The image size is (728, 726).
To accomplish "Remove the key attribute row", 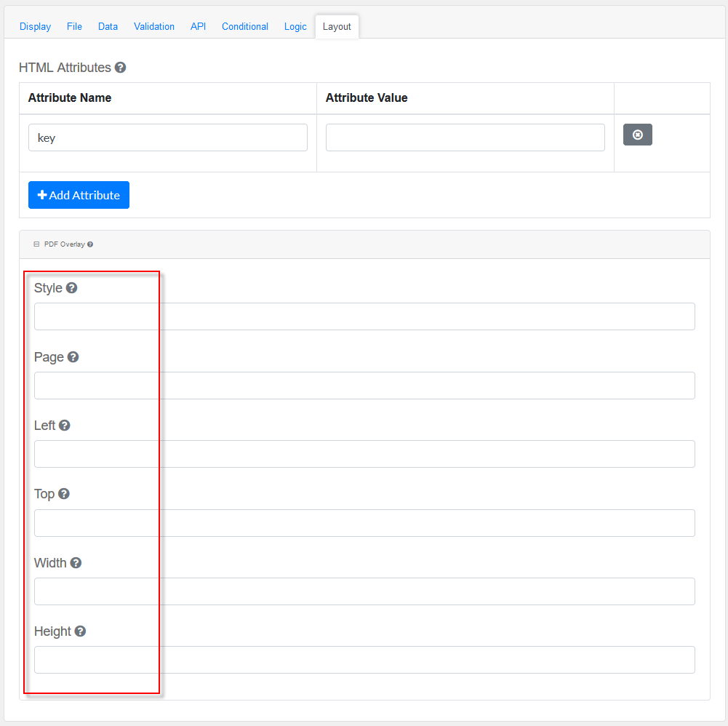I will (x=637, y=135).
